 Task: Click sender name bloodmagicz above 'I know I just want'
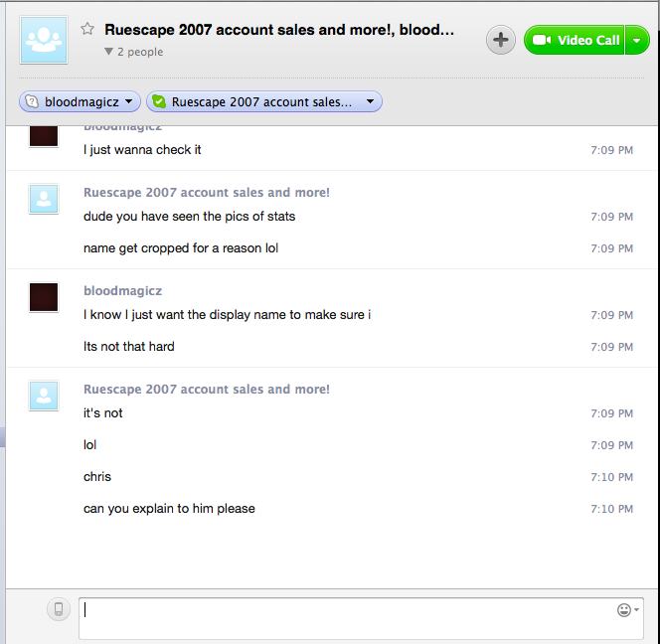pos(122,291)
